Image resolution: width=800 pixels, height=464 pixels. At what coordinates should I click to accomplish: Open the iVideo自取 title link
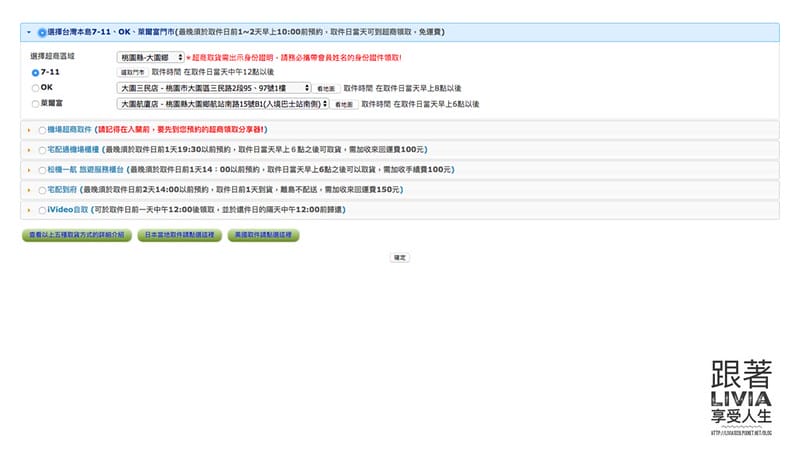click(68, 210)
